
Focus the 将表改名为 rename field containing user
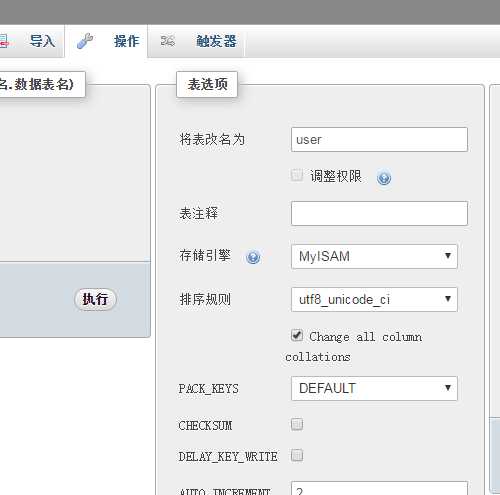(x=379, y=139)
